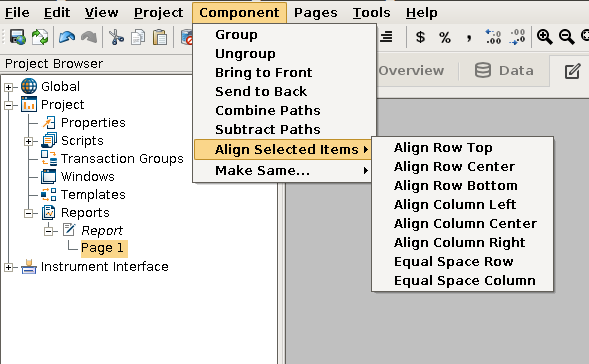Increase decimal places icon

point(493,37)
